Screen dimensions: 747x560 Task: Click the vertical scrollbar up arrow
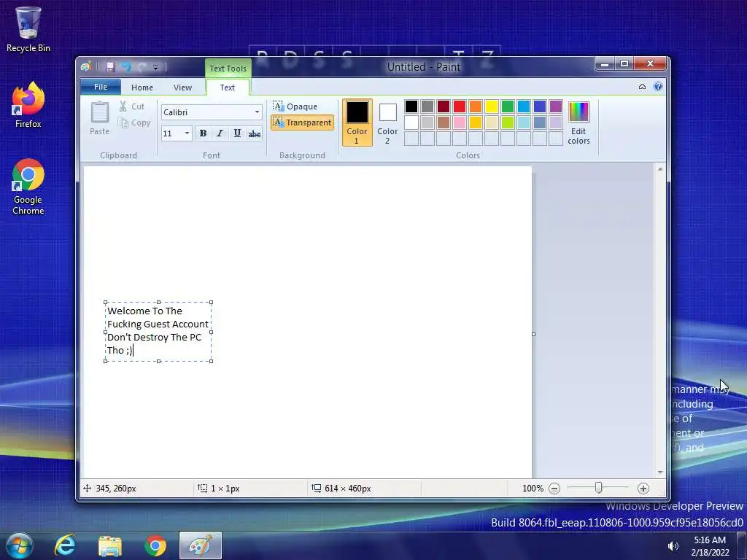660,169
